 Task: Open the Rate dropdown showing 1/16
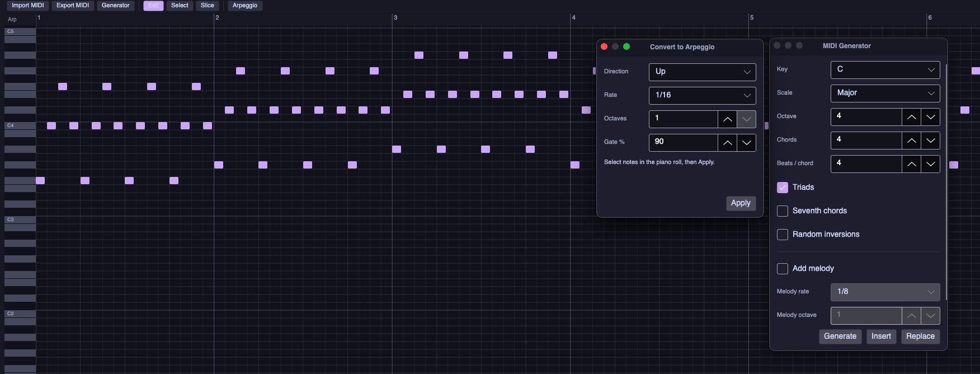[702, 95]
